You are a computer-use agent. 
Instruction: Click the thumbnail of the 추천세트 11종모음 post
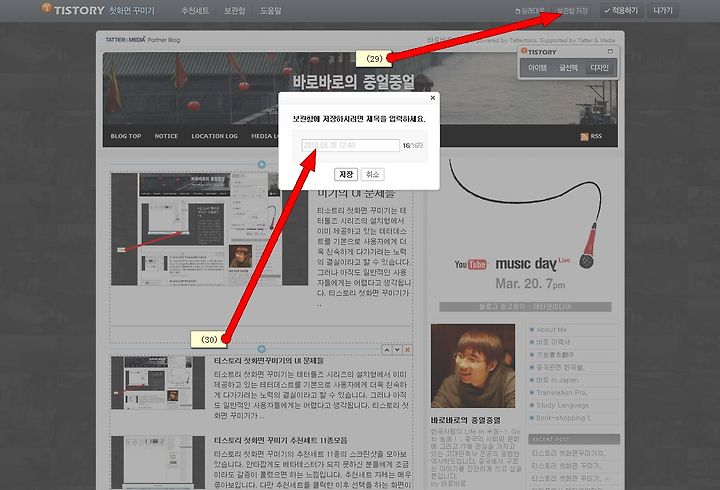[158, 462]
